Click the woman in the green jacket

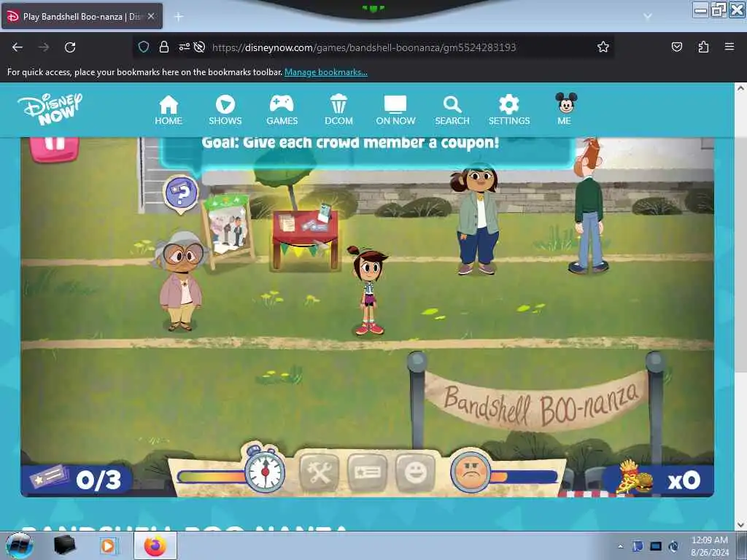pos(477,219)
